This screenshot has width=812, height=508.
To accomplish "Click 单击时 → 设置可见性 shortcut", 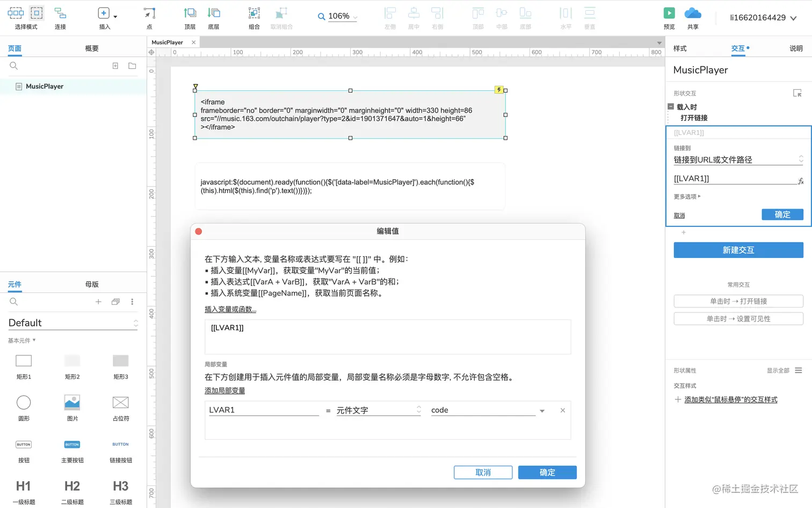I will [x=738, y=319].
